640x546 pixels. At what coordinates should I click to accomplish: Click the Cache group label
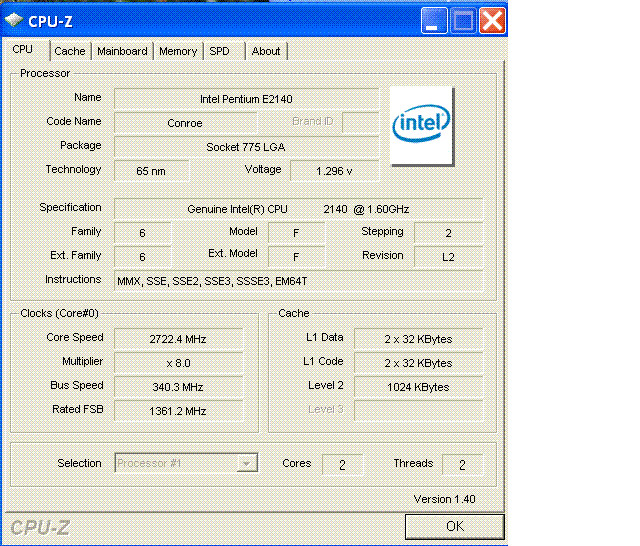point(294,313)
